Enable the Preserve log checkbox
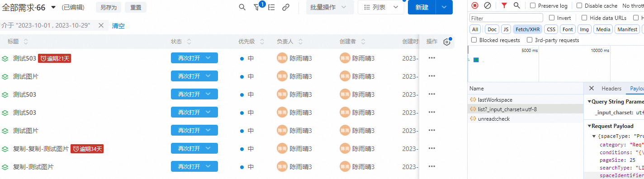The width and height of the screenshot is (644, 179). (533, 6)
